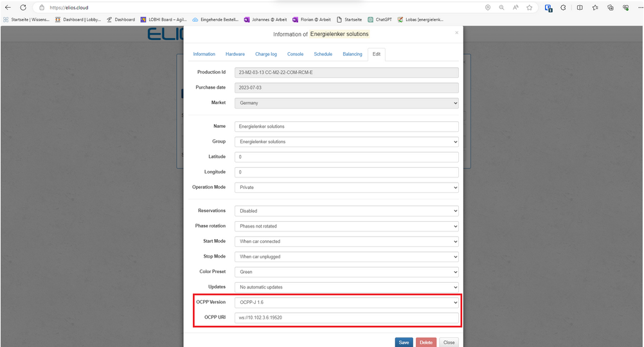Open the Operation Mode dropdown
The height and width of the screenshot is (347, 644).
[346, 188]
